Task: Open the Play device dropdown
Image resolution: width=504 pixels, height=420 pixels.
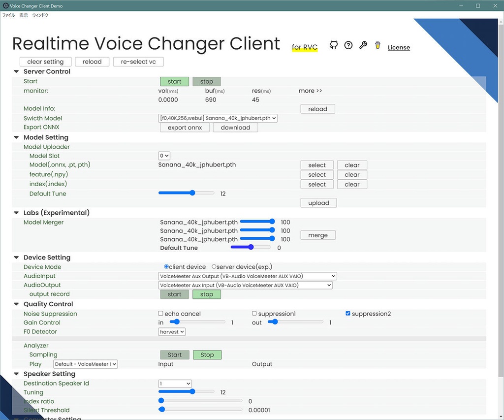Action: point(86,364)
